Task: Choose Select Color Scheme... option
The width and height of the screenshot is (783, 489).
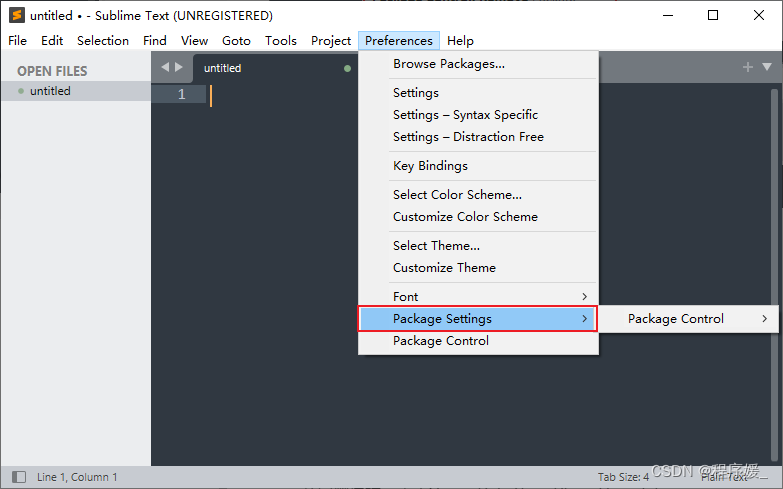Action: tap(457, 194)
